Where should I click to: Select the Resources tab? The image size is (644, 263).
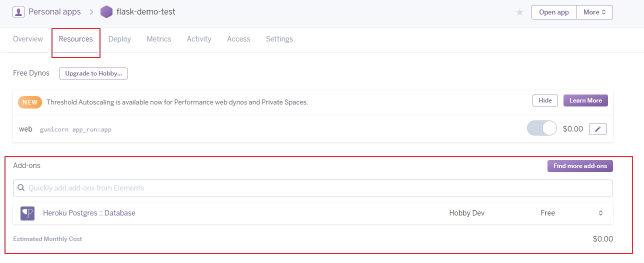(76, 39)
